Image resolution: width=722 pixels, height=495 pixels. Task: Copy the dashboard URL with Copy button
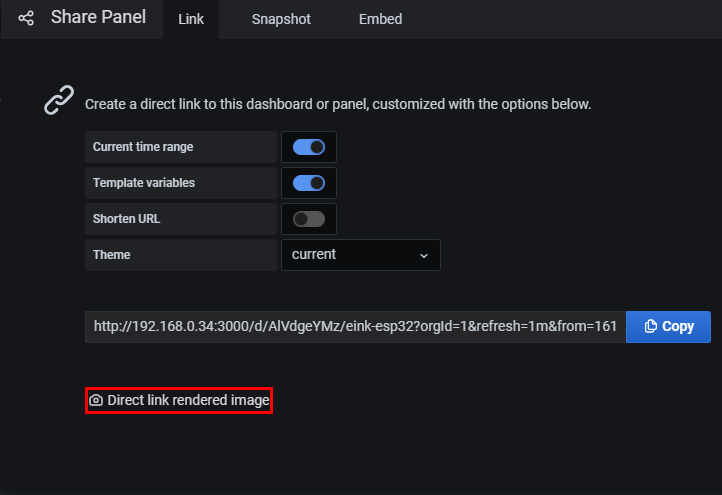coord(668,326)
